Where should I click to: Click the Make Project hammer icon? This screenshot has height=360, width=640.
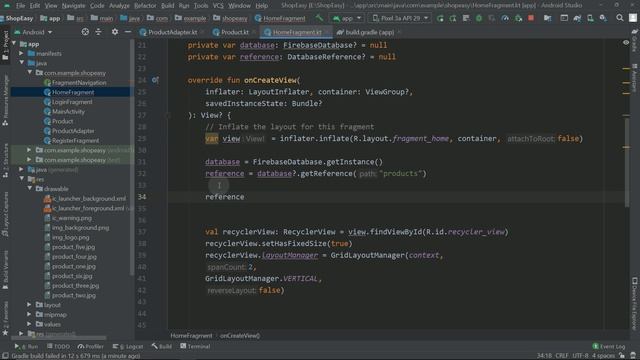(319, 18)
